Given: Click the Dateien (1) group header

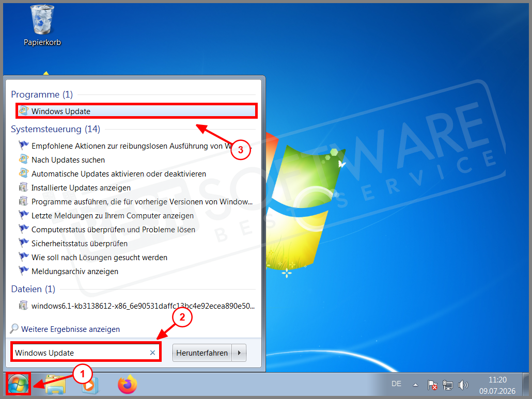Looking at the screenshot, I should [33, 289].
